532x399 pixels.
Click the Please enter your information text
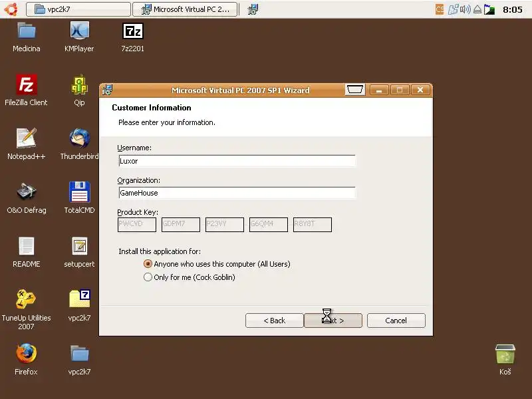(x=167, y=122)
